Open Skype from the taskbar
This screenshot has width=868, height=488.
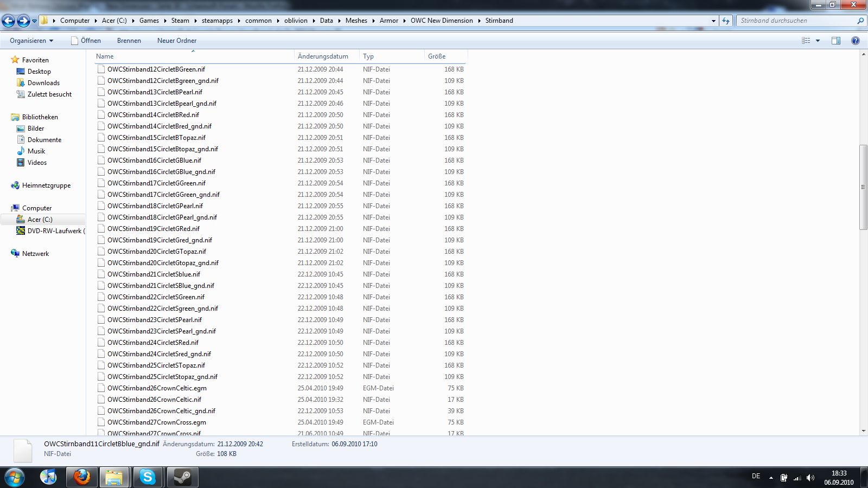pos(148,477)
